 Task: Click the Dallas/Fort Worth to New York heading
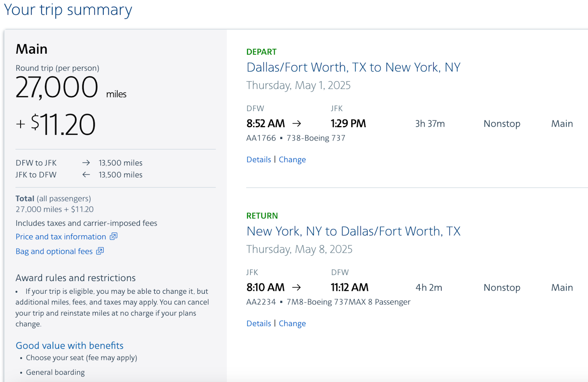coord(353,68)
